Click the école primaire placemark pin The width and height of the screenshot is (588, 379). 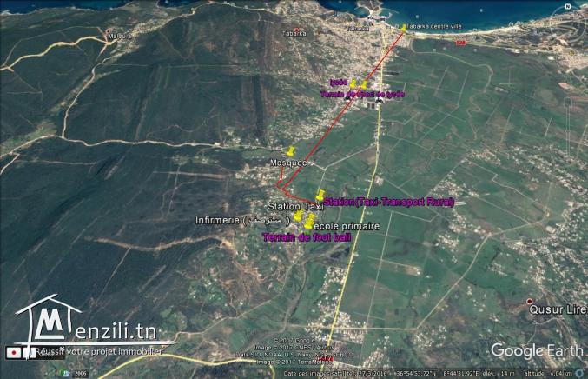pyautogui.click(x=308, y=223)
